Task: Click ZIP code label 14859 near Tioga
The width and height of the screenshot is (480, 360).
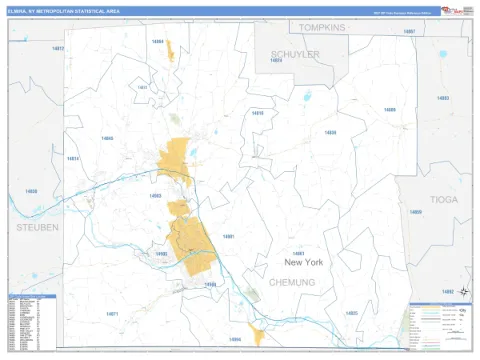Action: [x=416, y=212]
